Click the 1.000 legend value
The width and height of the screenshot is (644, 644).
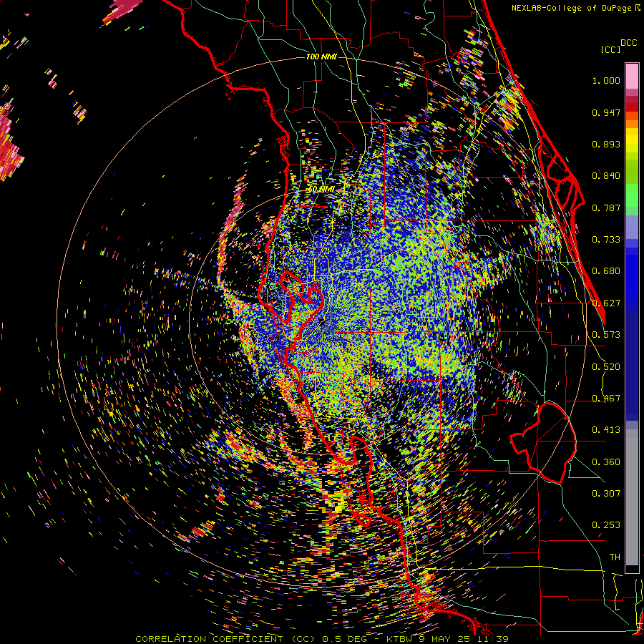[606, 80]
